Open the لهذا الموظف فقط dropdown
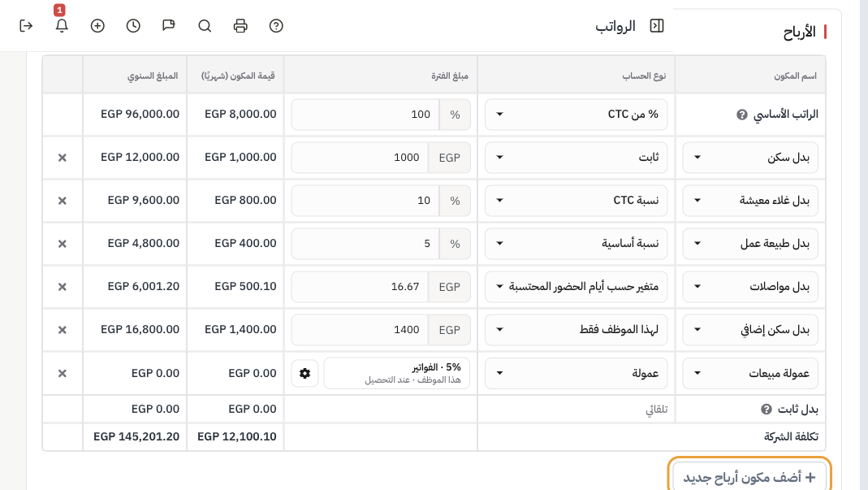The height and width of the screenshot is (490, 868). (x=577, y=329)
